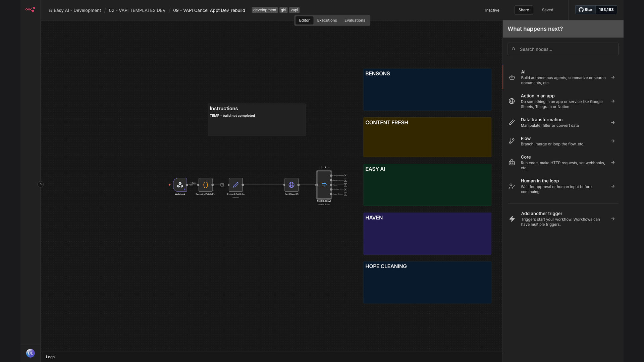Expand the left sidebar with chevron
Image resolution: width=644 pixels, height=362 pixels.
(41, 184)
